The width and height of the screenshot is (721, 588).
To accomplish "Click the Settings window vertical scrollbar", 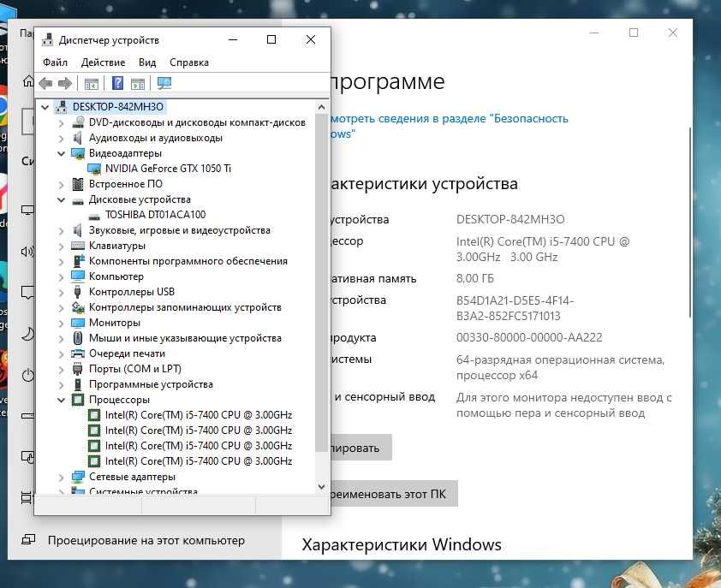I will pyautogui.click(x=689, y=222).
